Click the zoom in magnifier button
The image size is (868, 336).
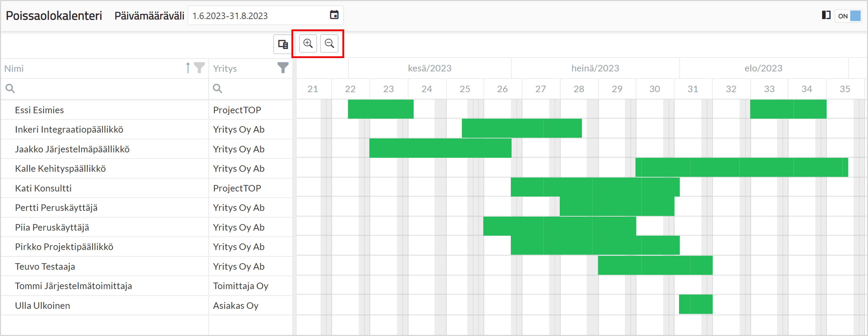click(308, 44)
